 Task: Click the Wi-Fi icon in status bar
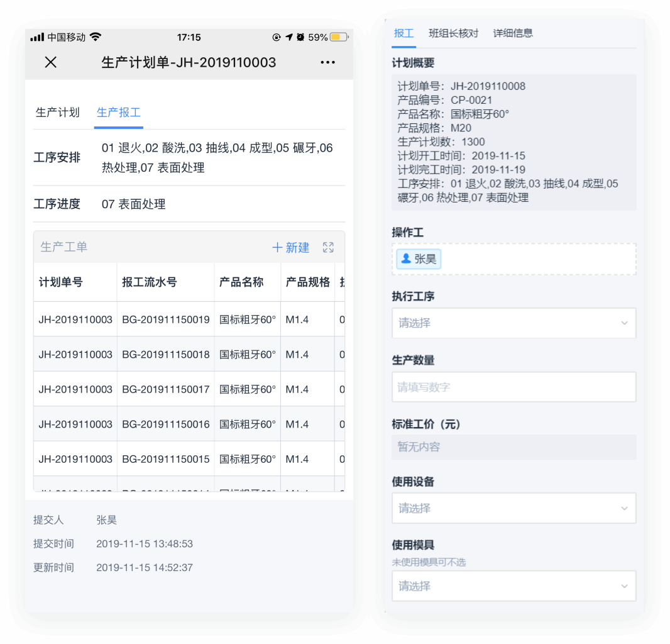coord(96,37)
